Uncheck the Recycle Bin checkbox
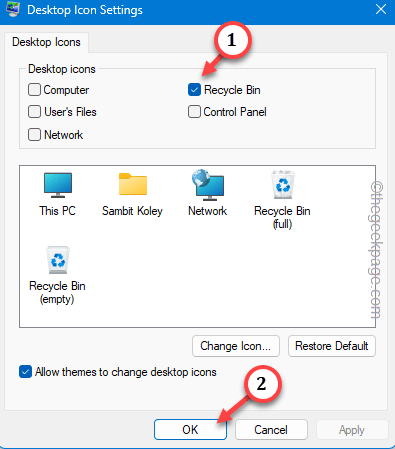Viewport: 395px width, 449px height. (x=194, y=90)
